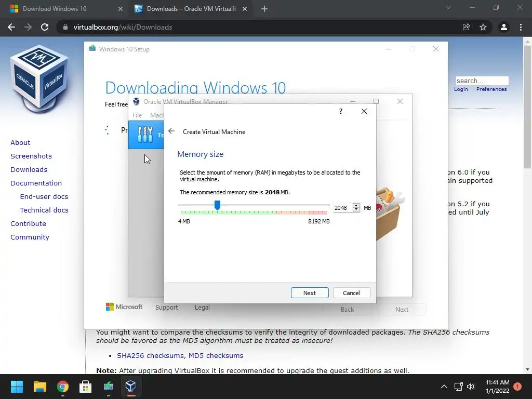Click inside the 2048 MB memory field
532x399 pixels.
click(x=342, y=208)
